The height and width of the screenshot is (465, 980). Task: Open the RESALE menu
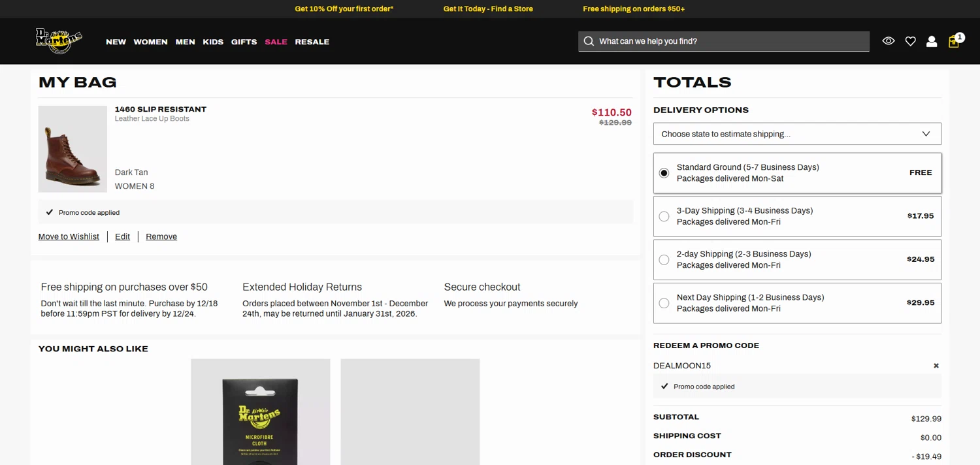click(312, 42)
